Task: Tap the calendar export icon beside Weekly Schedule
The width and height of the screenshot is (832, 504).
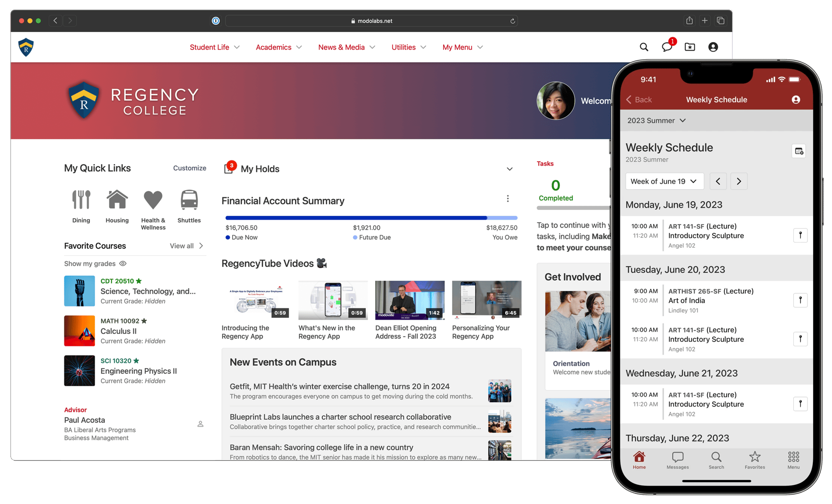Action: [799, 151]
